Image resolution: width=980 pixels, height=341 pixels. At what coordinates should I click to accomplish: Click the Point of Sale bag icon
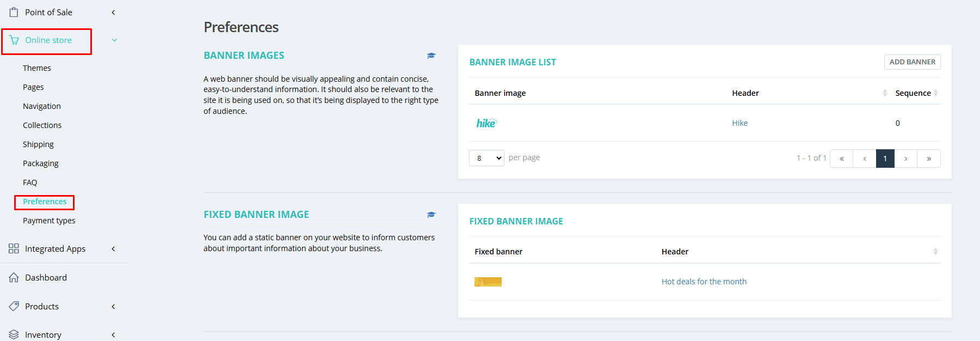tap(14, 12)
